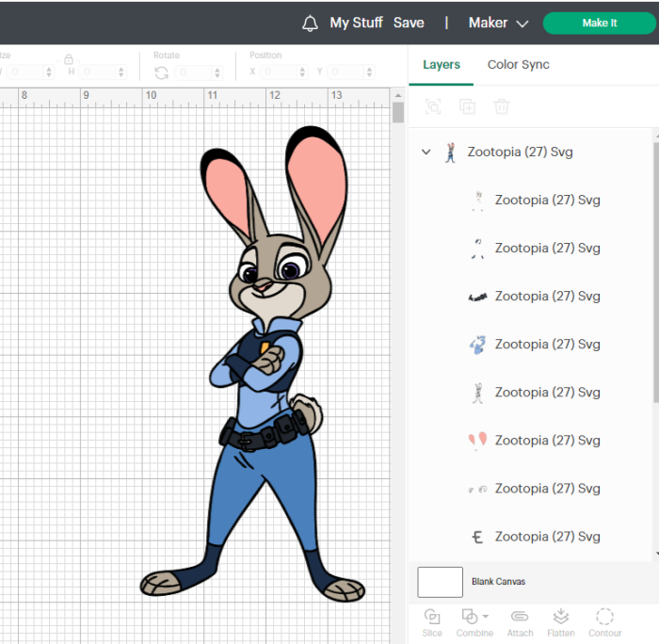Click the layers panel scrollbar
The image size is (659, 644).
point(656,272)
